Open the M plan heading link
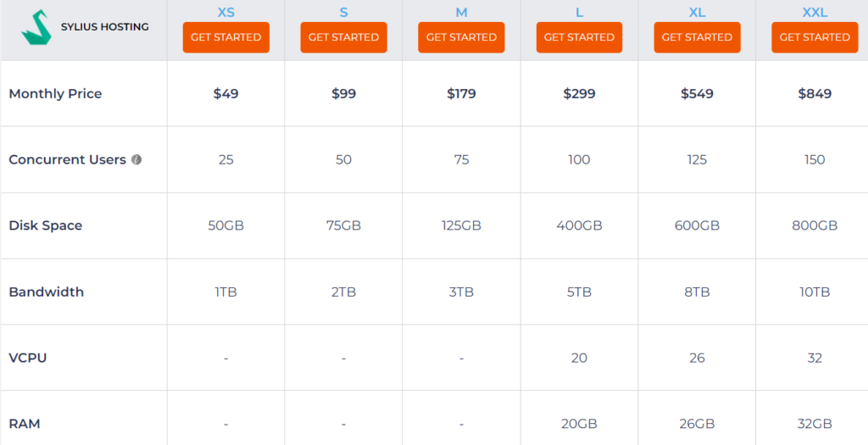Screen dimensions: 868x445 pos(461,12)
